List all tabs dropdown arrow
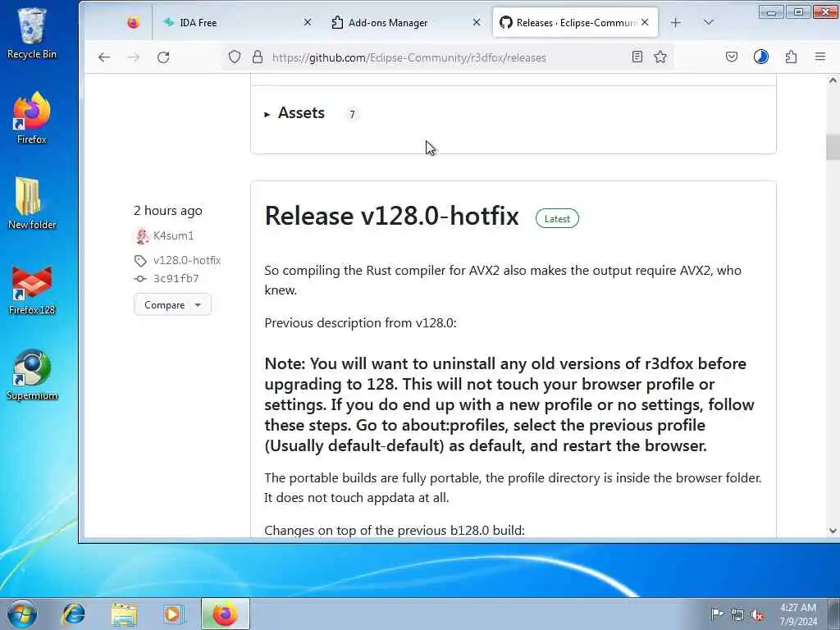 [708, 22]
